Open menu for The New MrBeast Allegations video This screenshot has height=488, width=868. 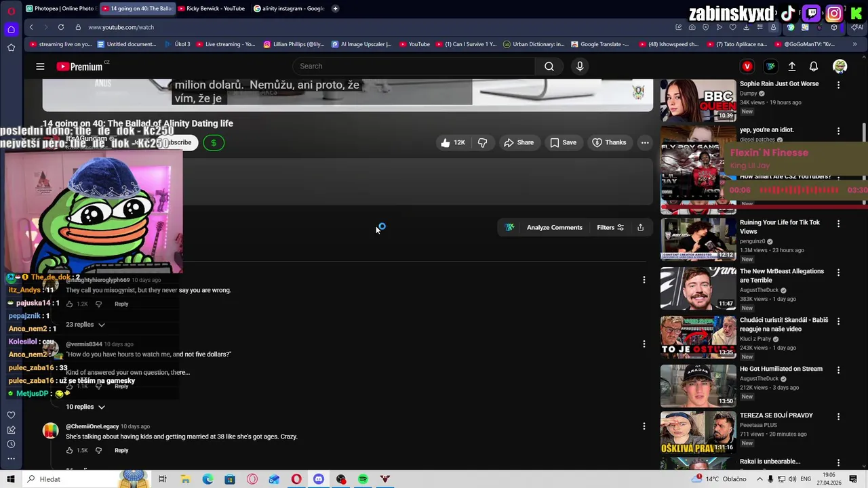(838, 272)
